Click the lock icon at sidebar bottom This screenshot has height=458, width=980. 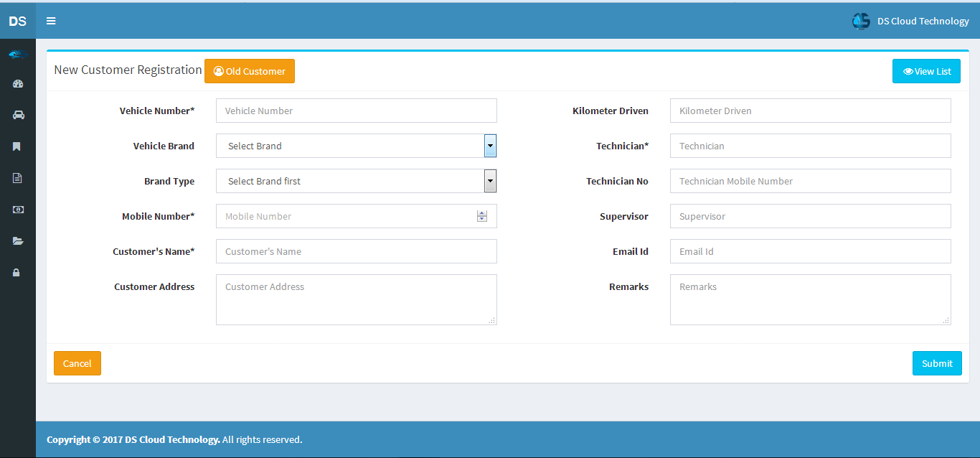(x=17, y=272)
